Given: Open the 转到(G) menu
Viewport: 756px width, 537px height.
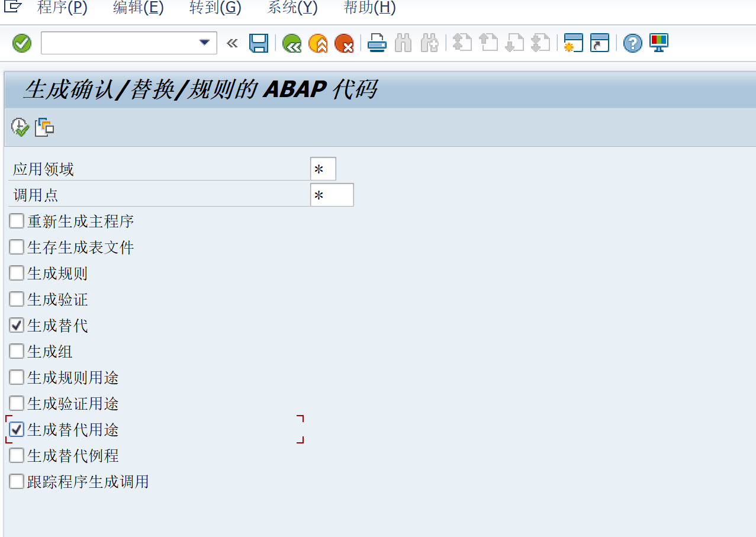Looking at the screenshot, I should tap(215, 8).
